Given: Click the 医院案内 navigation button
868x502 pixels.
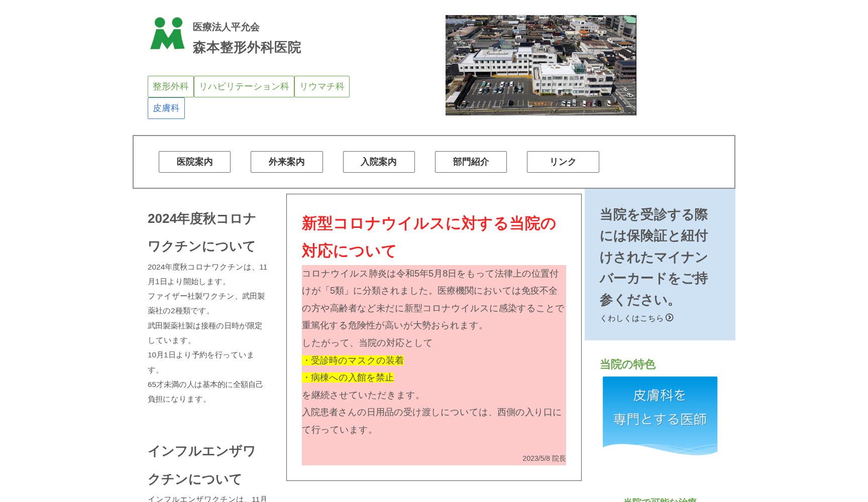Looking at the screenshot, I should (x=194, y=162).
